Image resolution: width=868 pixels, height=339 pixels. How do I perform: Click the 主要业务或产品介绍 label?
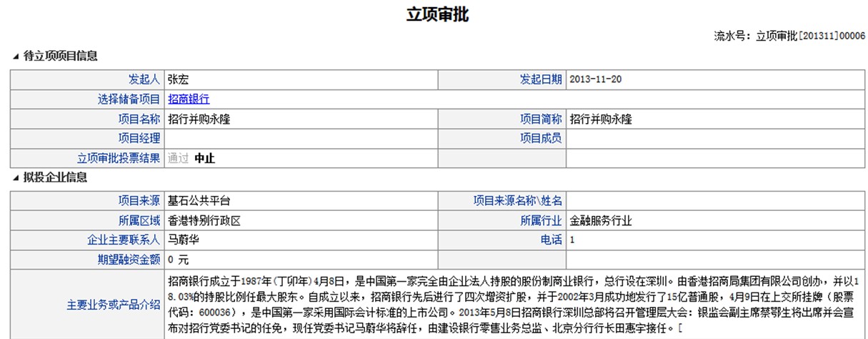[x=113, y=305]
